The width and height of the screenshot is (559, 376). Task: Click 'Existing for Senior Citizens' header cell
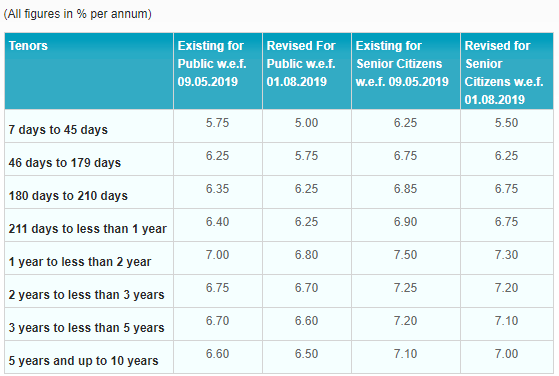[x=406, y=71]
